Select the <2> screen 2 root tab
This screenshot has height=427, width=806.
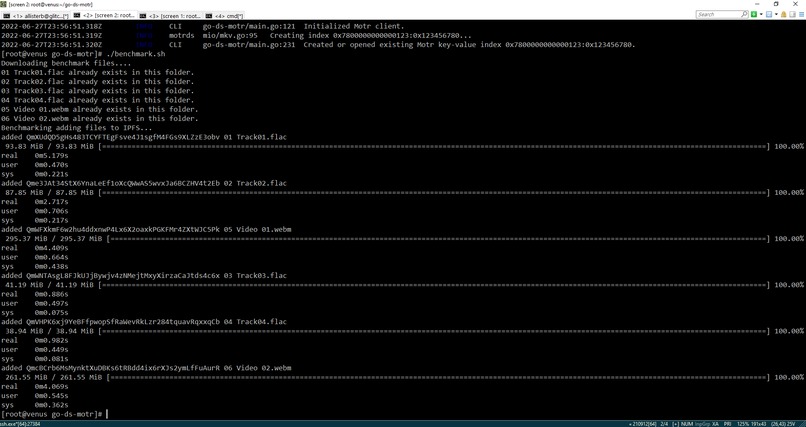pos(105,15)
